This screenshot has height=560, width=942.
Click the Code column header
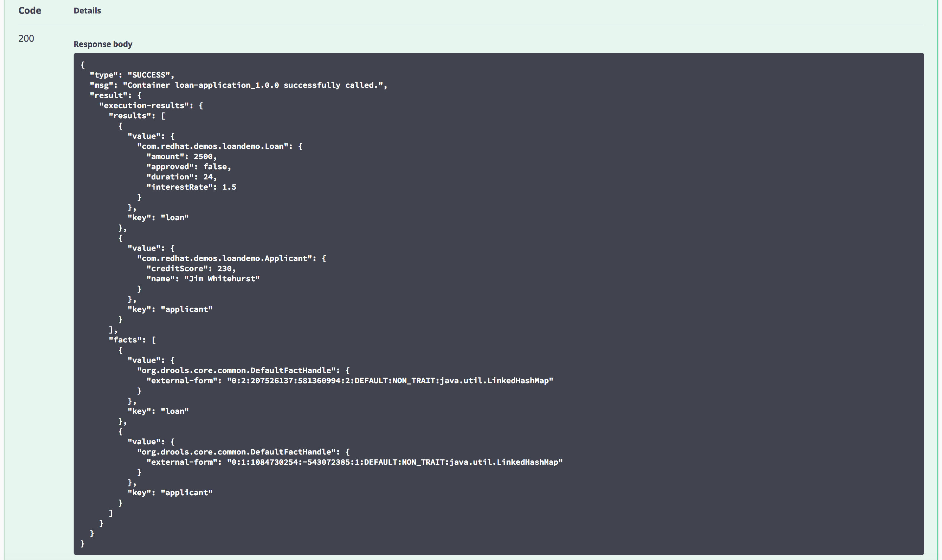pos(30,11)
